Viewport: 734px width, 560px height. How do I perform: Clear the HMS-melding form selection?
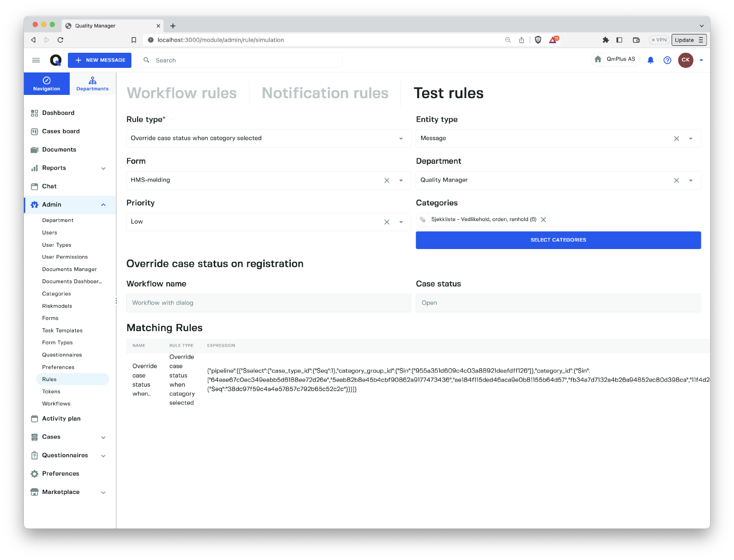(387, 180)
